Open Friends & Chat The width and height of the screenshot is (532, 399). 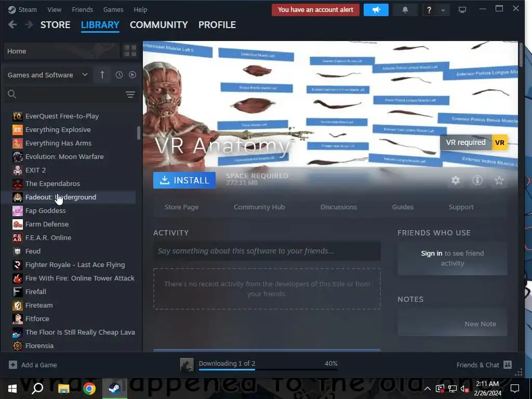point(484,365)
